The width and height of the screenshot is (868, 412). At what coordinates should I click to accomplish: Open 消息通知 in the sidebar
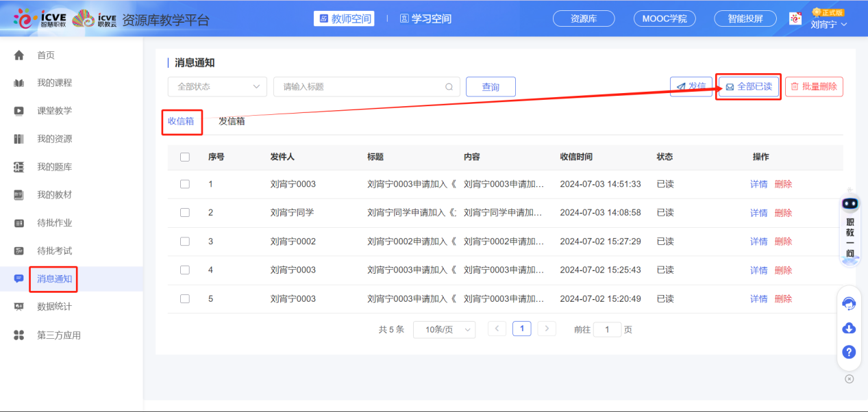coord(53,279)
